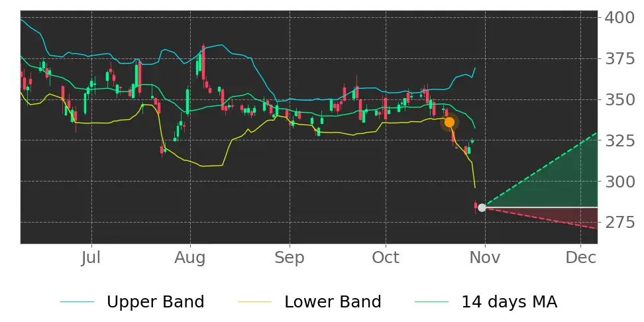Click the 14 days MA legend label
644x322 pixels.
[x=510, y=302]
